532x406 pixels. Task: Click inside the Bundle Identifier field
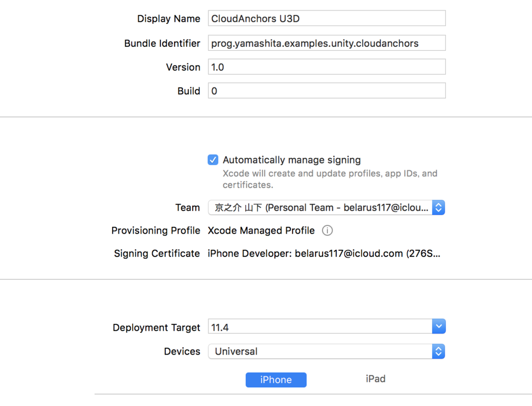(x=326, y=43)
